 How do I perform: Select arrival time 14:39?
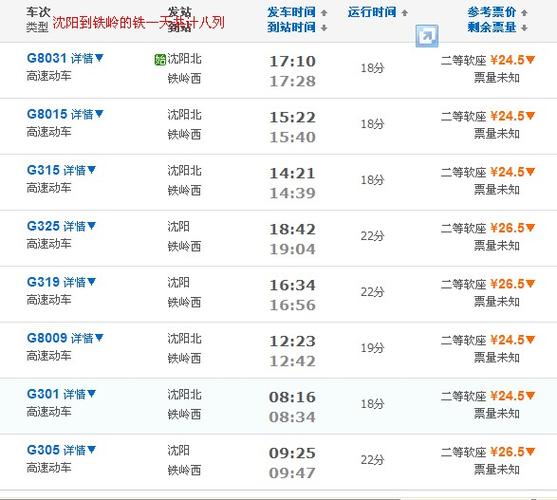coord(292,193)
